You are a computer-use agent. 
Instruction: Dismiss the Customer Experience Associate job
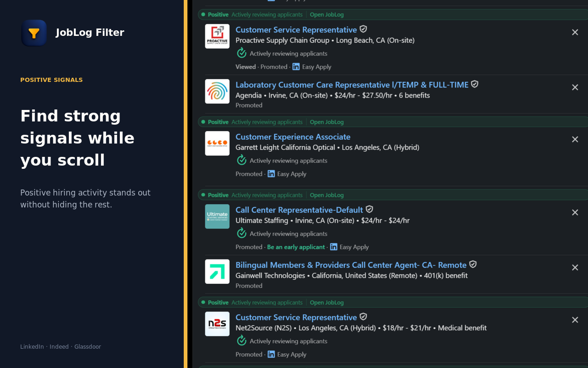tap(575, 139)
